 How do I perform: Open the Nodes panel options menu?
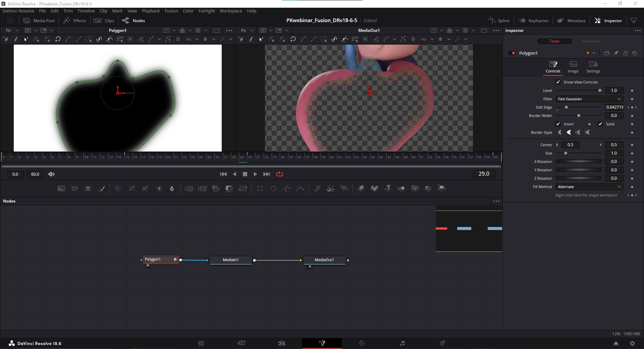496,201
